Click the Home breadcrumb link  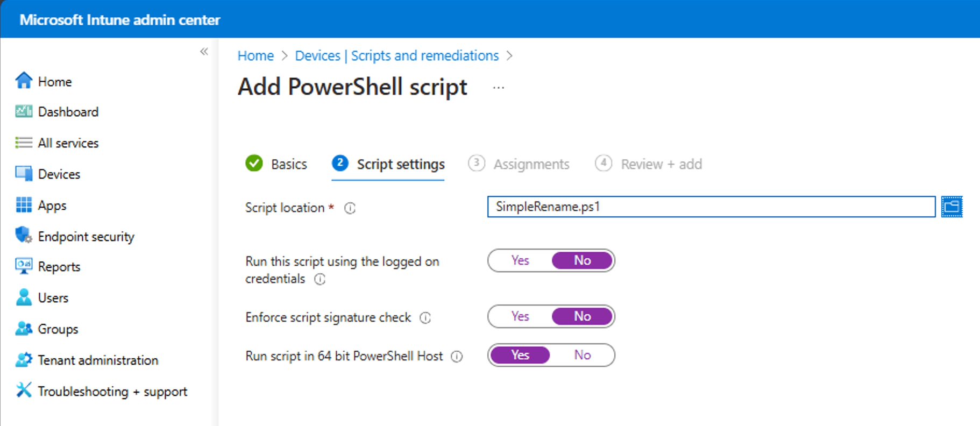(x=255, y=56)
